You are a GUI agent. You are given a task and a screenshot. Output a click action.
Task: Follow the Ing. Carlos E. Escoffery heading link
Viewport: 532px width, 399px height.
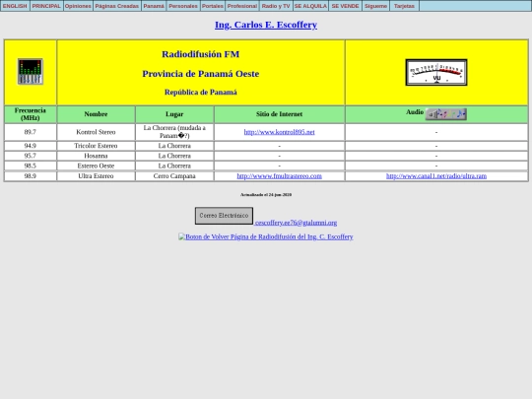click(266, 25)
